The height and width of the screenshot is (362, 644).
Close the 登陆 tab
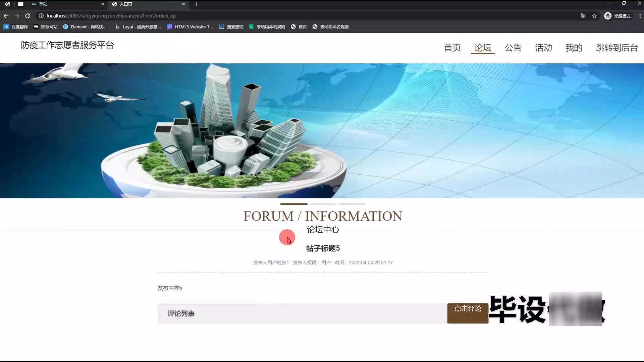(103, 4)
